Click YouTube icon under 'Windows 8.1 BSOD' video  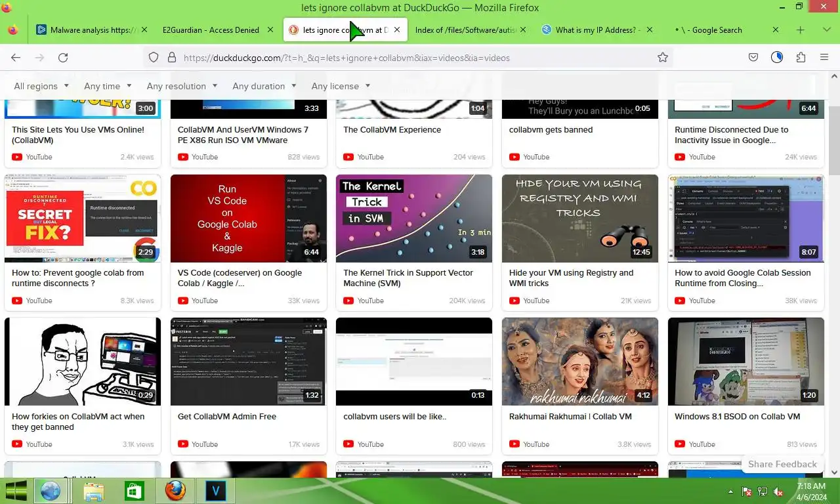click(680, 444)
